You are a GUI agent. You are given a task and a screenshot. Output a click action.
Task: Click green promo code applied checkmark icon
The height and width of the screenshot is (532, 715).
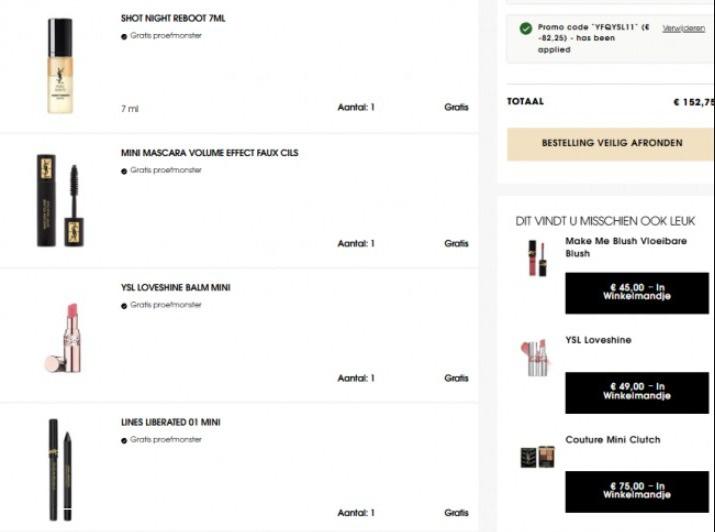(x=525, y=28)
